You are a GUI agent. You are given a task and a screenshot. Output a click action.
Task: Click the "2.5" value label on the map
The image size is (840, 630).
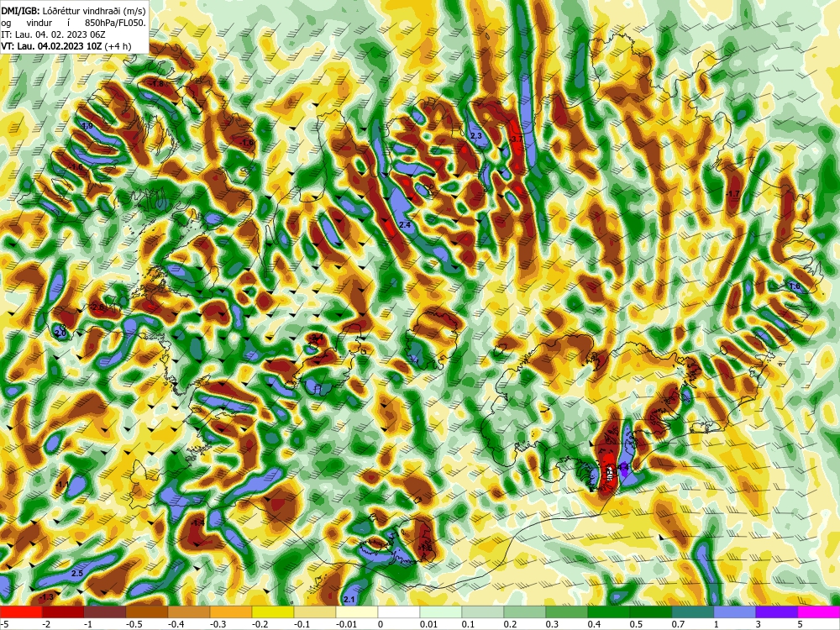77,573
